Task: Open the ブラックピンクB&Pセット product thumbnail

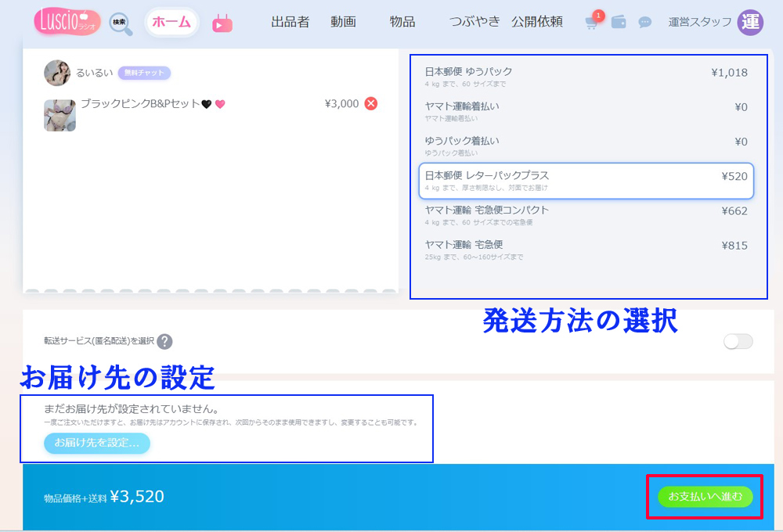Action: point(60,115)
